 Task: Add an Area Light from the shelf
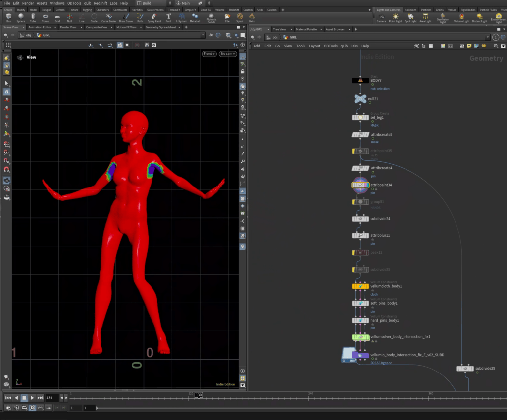425,18
